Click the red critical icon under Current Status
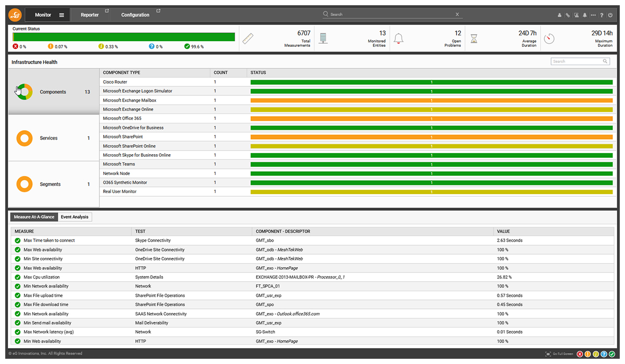The height and width of the screenshot is (364, 625). point(16,46)
